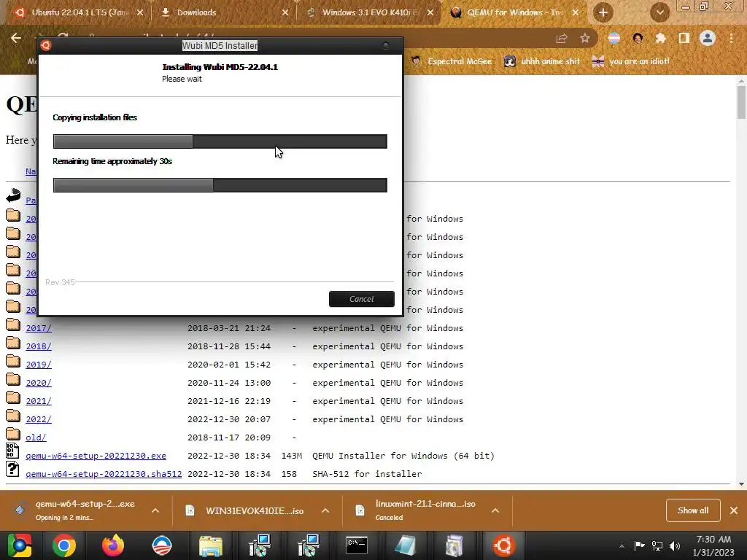Open the Obama logo taskbar app
Image resolution: width=747 pixels, height=560 pixels.
pyautogui.click(x=161, y=545)
